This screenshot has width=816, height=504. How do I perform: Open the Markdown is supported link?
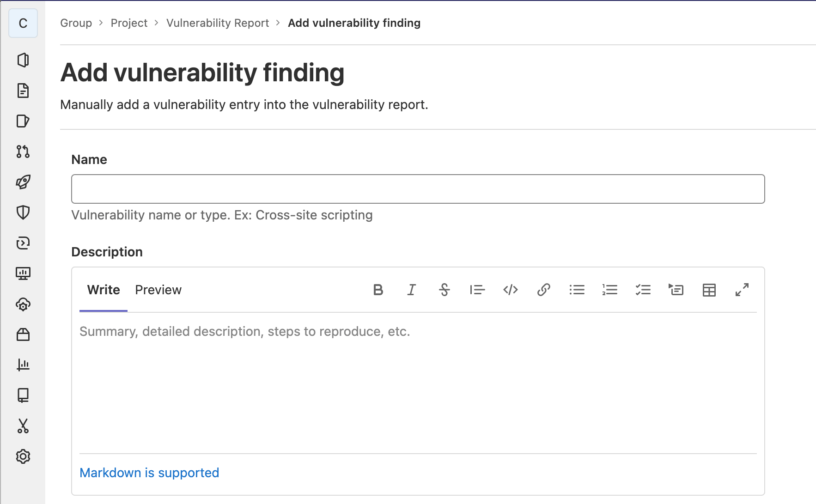[x=149, y=473]
